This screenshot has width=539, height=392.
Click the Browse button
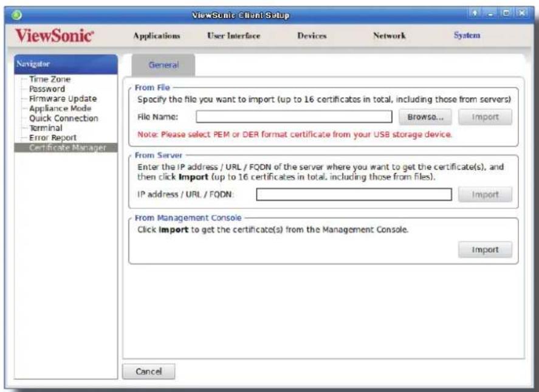425,117
